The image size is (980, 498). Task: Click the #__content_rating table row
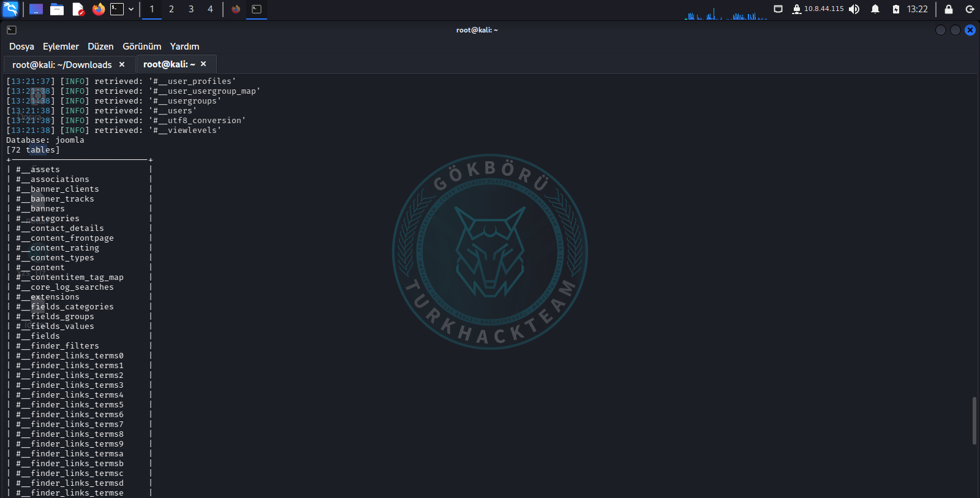click(x=79, y=248)
